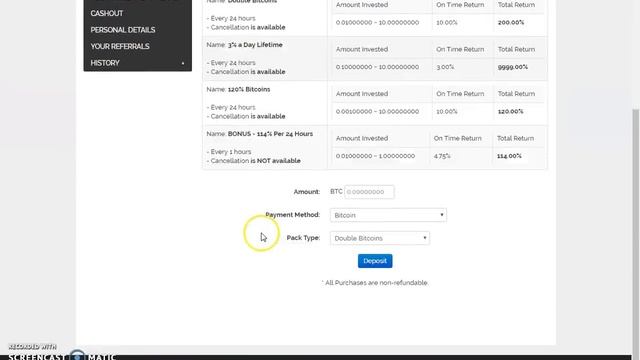Open the Pack Type dropdown showing Double Bitcoins
The image size is (640, 360).
(x=380, y=238)
